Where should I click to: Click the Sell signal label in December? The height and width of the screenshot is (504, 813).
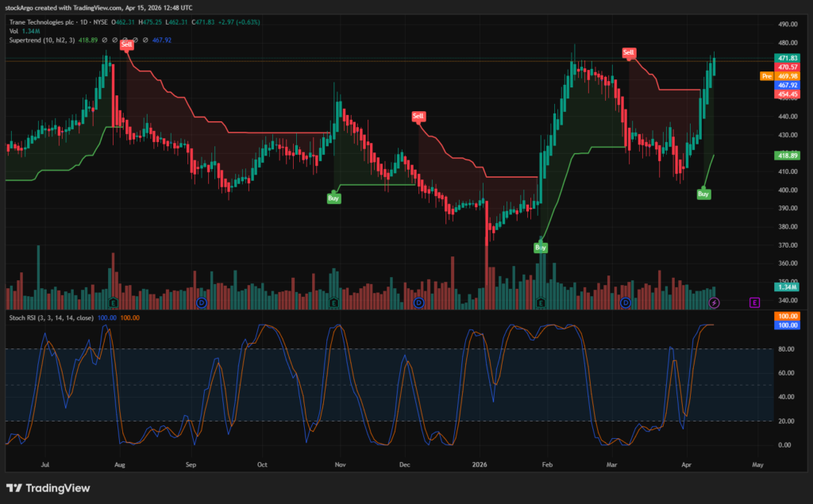tap(418, 117)
